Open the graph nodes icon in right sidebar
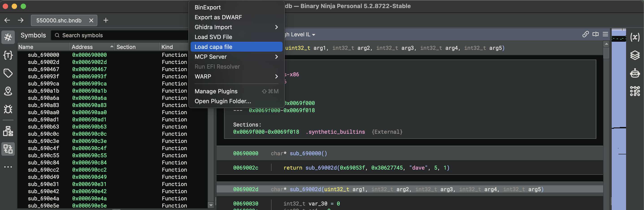The width and height of the screenshot is (644, 210). point(635,91)
